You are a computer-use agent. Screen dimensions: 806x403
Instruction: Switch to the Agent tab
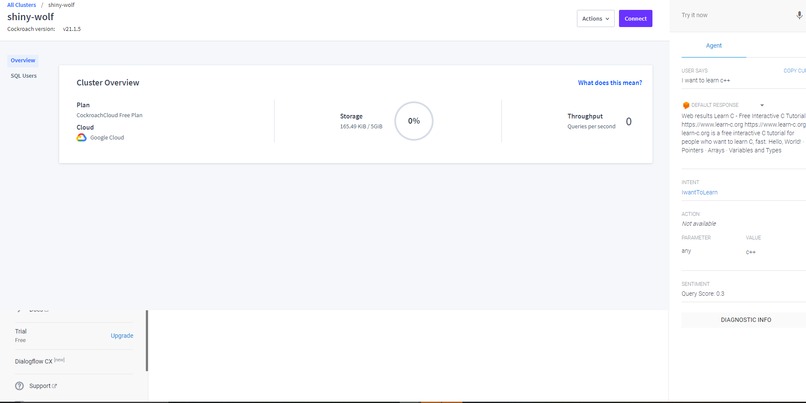tap(713, 46)
